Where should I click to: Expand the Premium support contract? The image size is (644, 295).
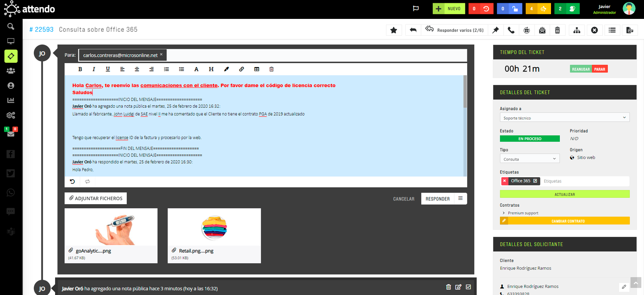point(504,213)
